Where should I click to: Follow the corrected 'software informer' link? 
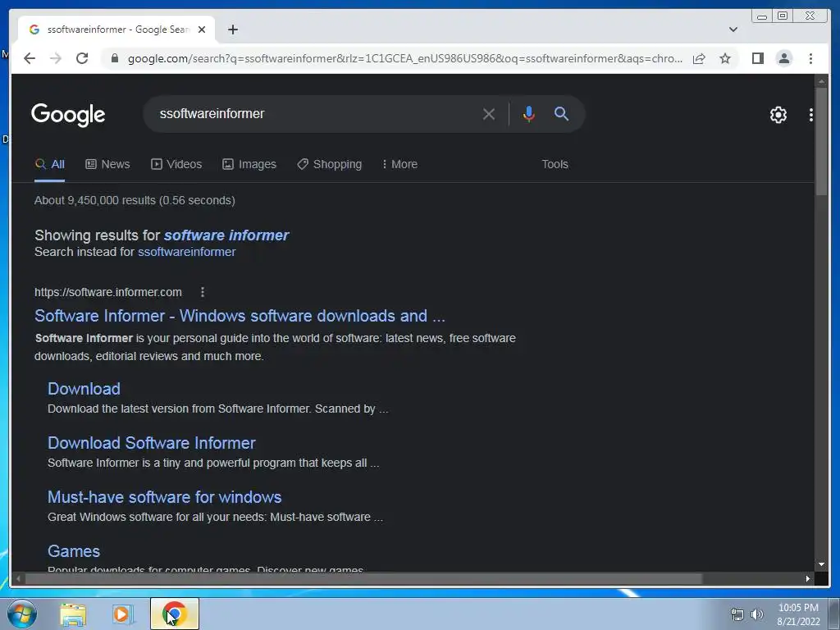pos(226,235)
